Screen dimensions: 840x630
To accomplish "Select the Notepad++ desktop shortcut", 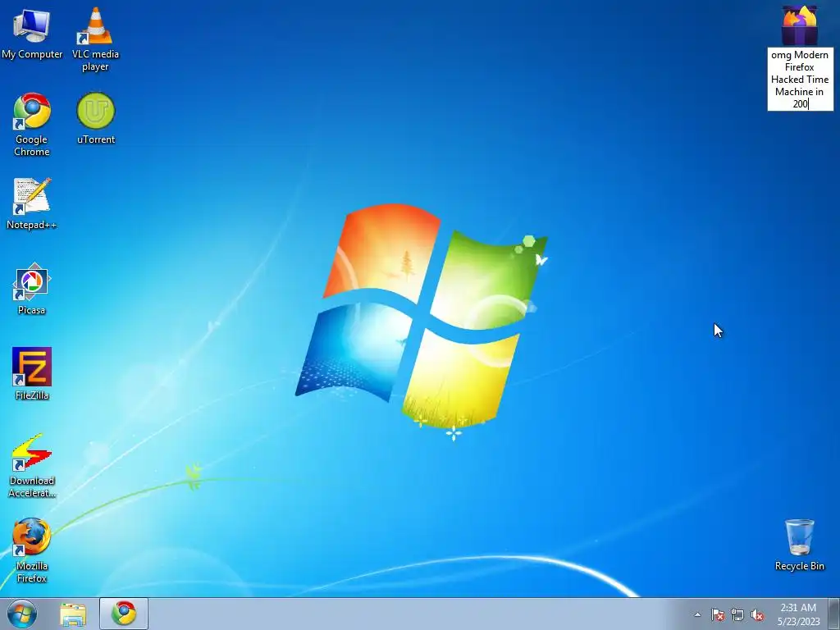I will [x=32, y=203].
